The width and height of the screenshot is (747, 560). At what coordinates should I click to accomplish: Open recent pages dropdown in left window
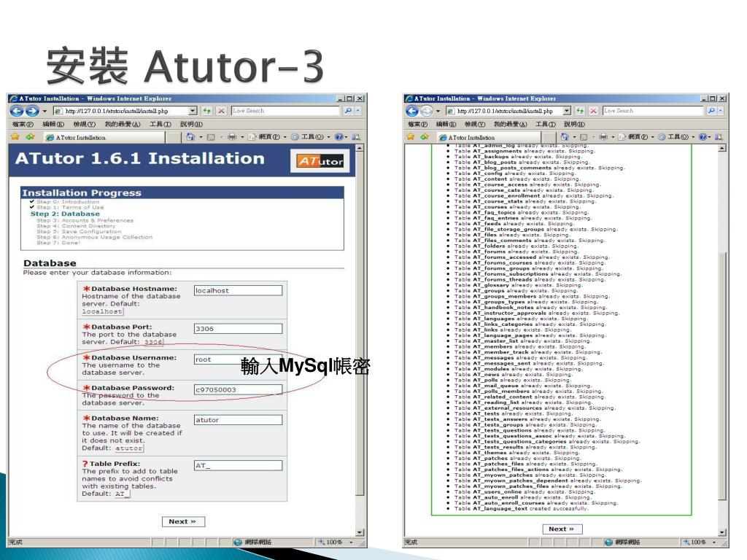44,111
